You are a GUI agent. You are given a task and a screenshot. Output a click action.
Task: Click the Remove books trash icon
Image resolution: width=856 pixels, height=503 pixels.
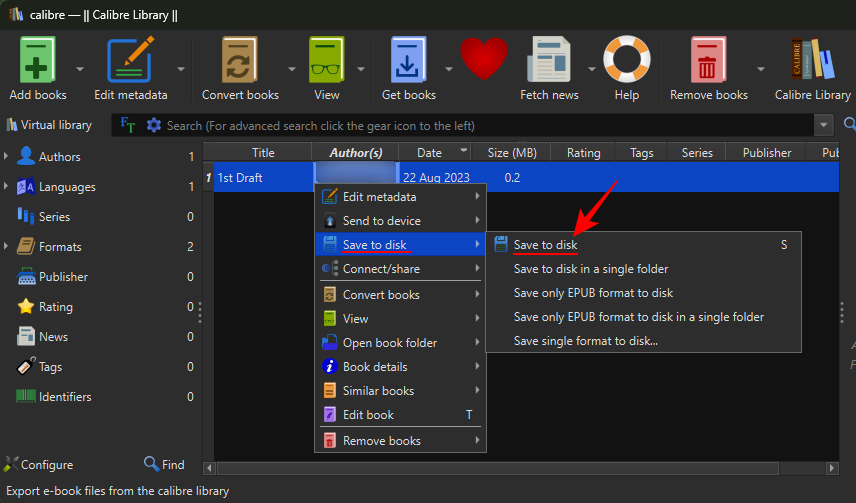click(708, 60)
